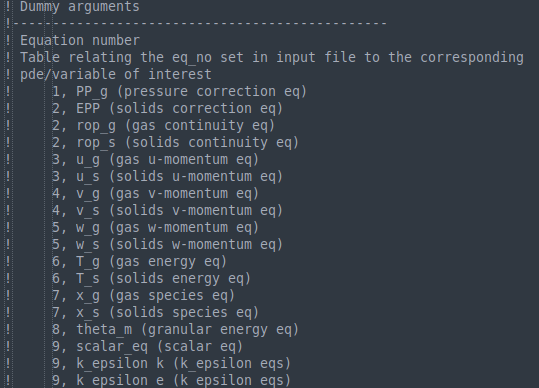Click the 'u_g (gas u-momentum eq)' line
Viewport: 539px width, 388px height.
[x=155, y=159]
